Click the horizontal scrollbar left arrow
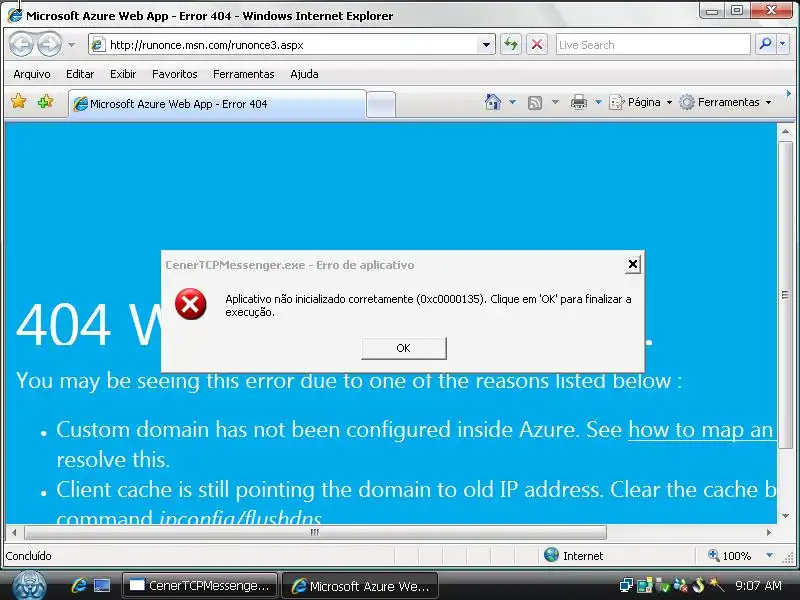800x600 pixels. coord(14,532)
